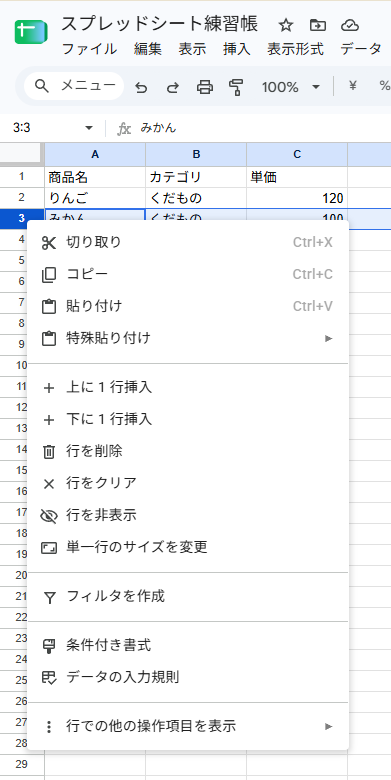Expand the 特殊貼り付け submenu
391x780 pixels.
tap(188, 339)
